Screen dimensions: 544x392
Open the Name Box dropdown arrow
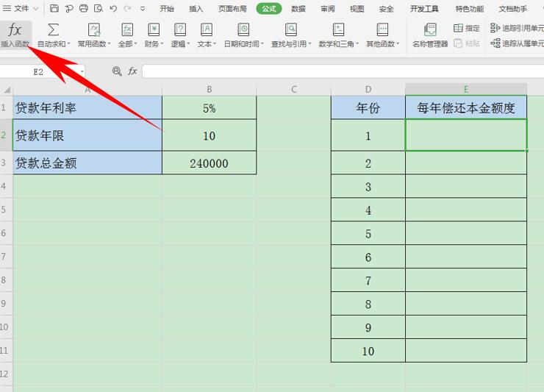point(82,72)
